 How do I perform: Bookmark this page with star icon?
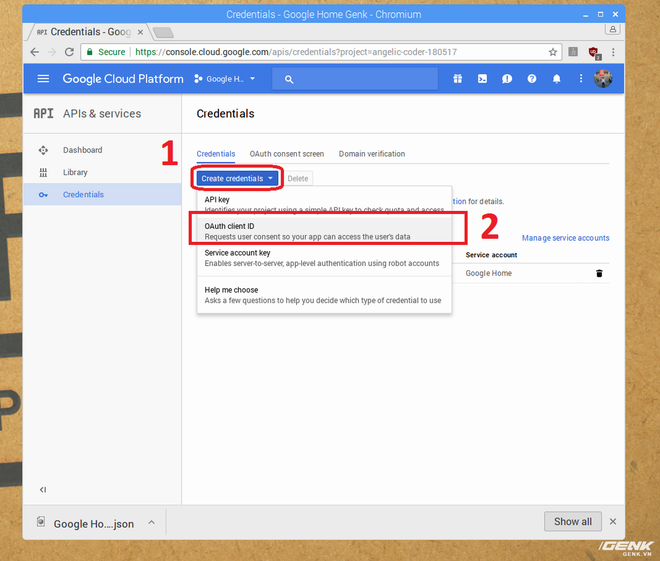pos(553,52)
